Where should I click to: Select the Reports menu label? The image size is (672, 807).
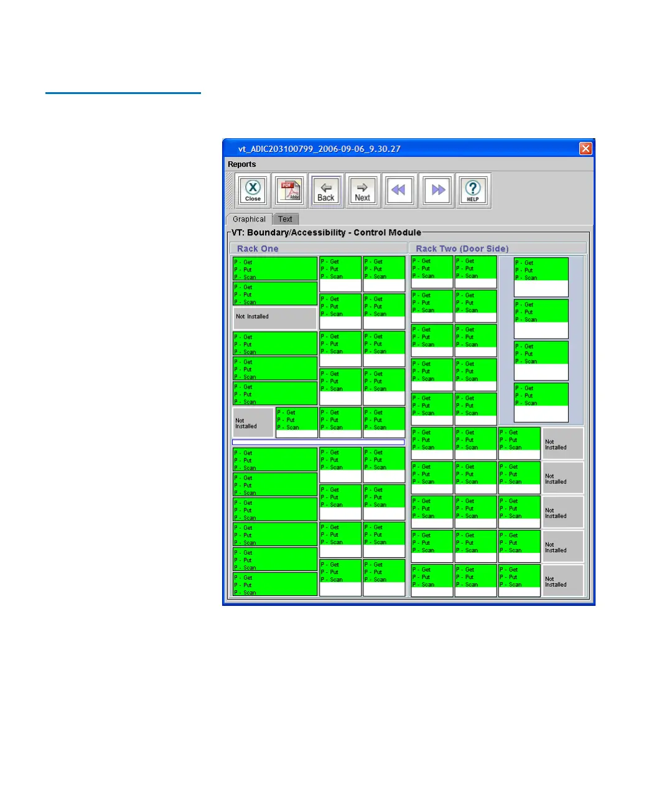coord(242,164)
